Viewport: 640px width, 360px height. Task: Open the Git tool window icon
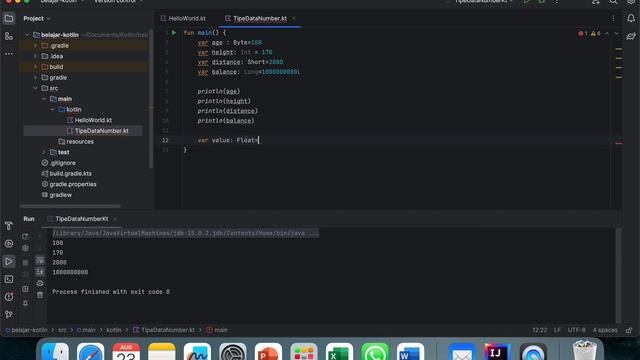[9, 314]
